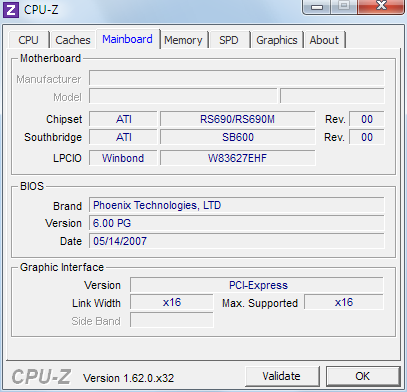Click BIOS brand Phoenix Technologies, LTD
This screenshot has width=407, height=392.
(237, 205)
